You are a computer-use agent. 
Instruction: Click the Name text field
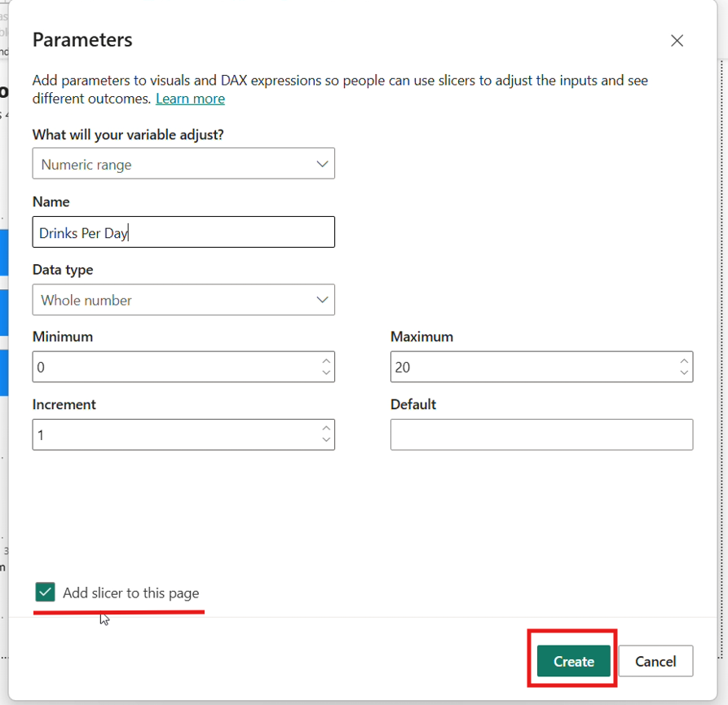(183, 232)
